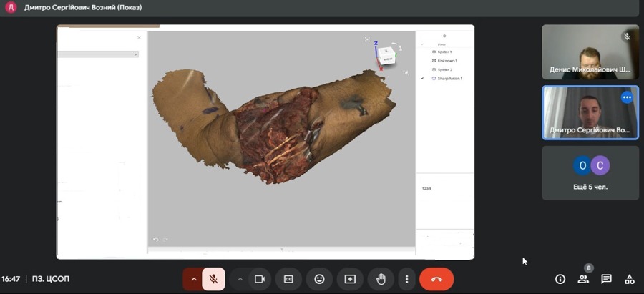Open audio settings arrow beside microphone
Screen dimensions: 644x294
point(193,279)
